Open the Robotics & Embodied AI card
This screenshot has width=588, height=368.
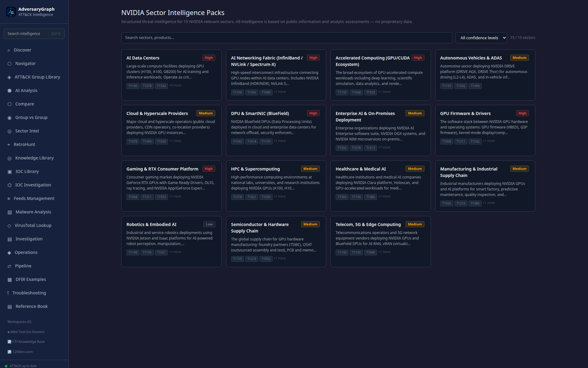[171, 241]
